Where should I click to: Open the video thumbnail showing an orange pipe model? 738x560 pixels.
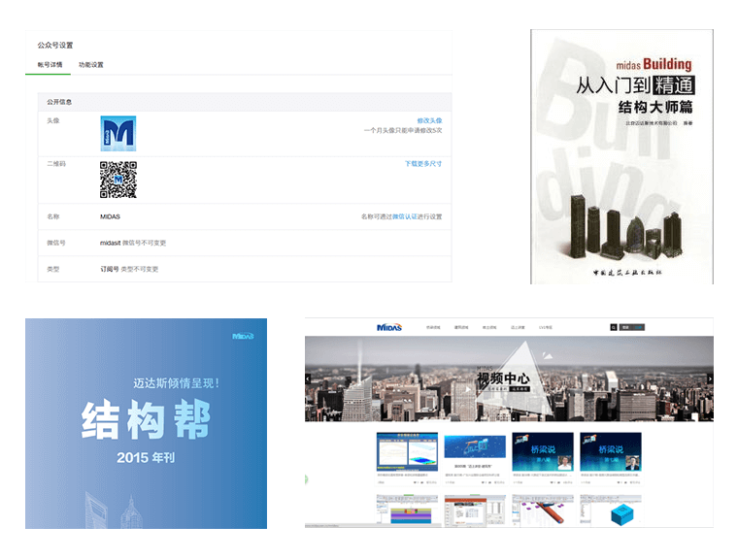(543, 511)
